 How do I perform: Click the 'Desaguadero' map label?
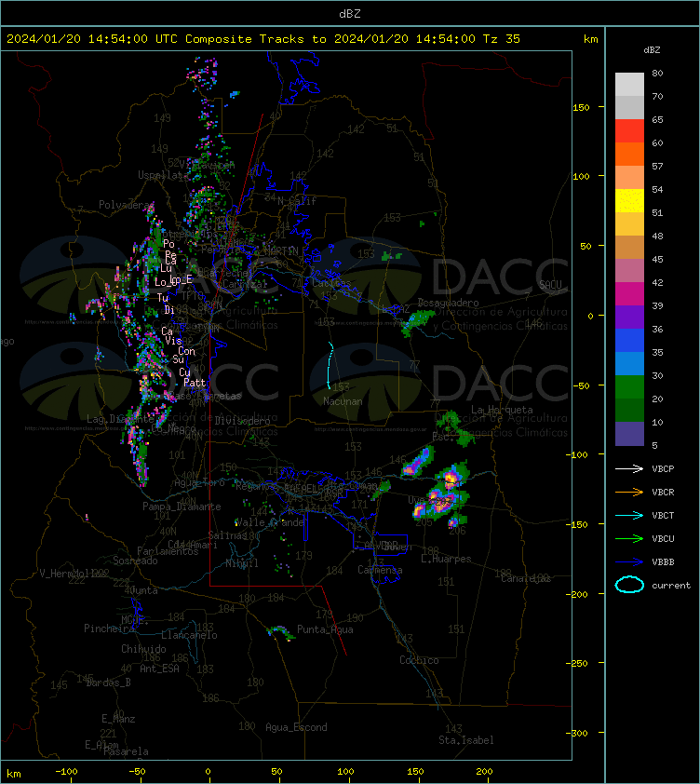[x=448, y=303]
